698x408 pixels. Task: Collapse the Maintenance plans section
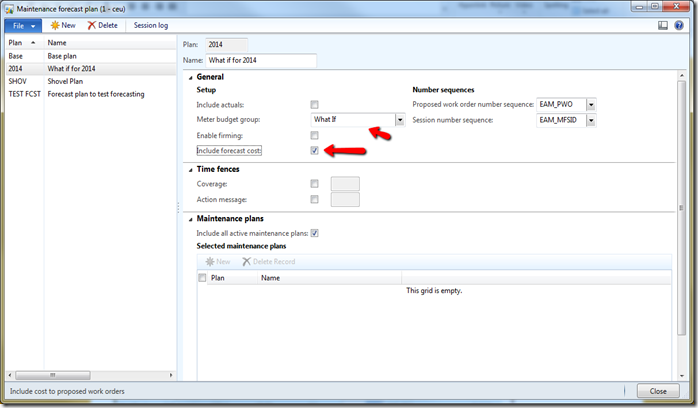pos(191,219)
